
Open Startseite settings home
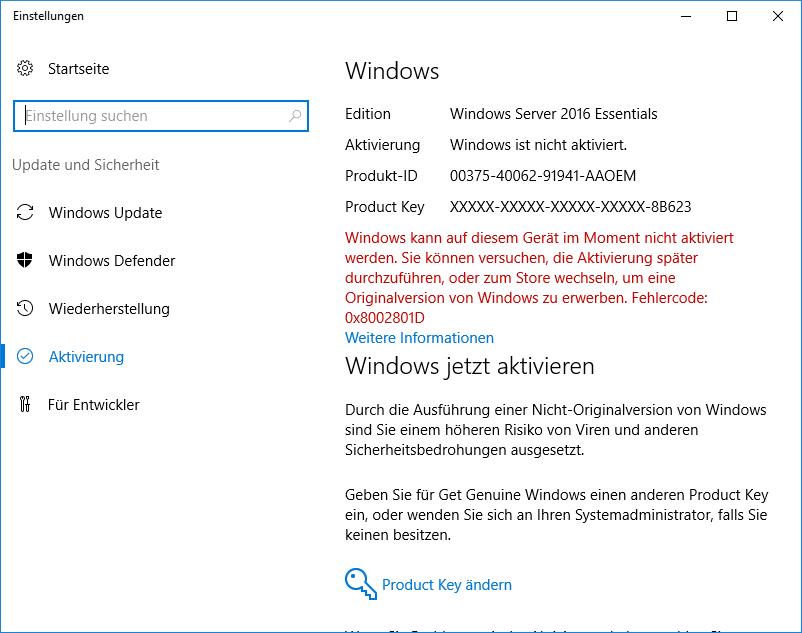click(x=78, y=69)
